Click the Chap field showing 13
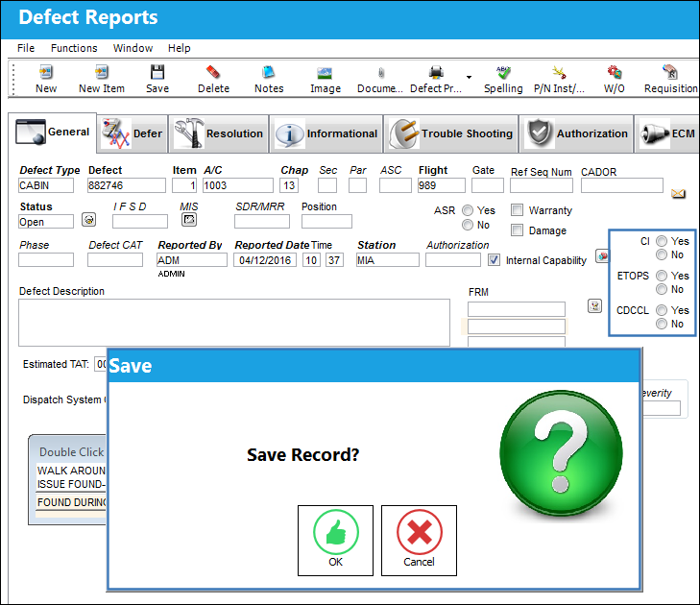Viewport: 700px width, 605px height. pyautogui.click(x=289, y=185)
